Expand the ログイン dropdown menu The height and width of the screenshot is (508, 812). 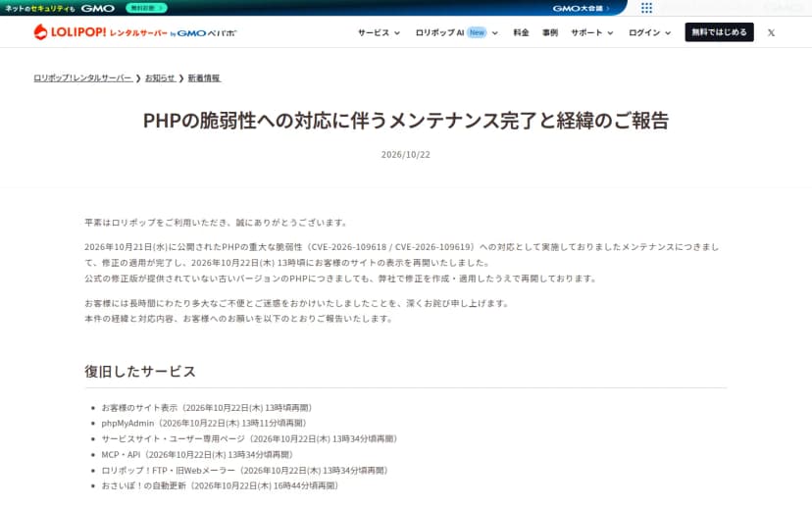click(x=649, y=32)
